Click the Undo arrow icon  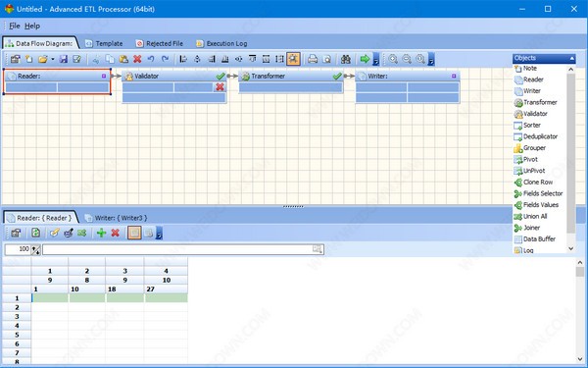click(151, 59)
